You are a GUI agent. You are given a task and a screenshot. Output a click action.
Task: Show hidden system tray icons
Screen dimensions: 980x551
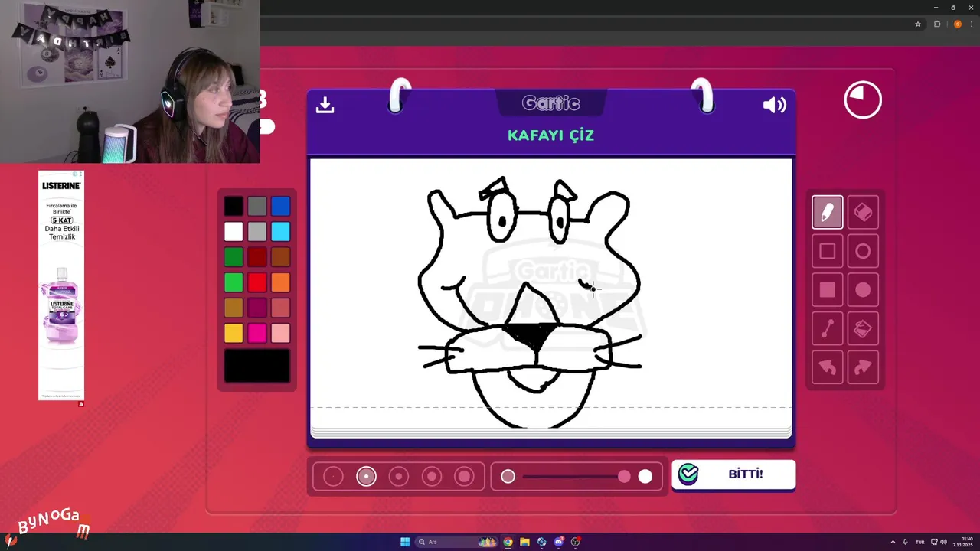point(892,542)
